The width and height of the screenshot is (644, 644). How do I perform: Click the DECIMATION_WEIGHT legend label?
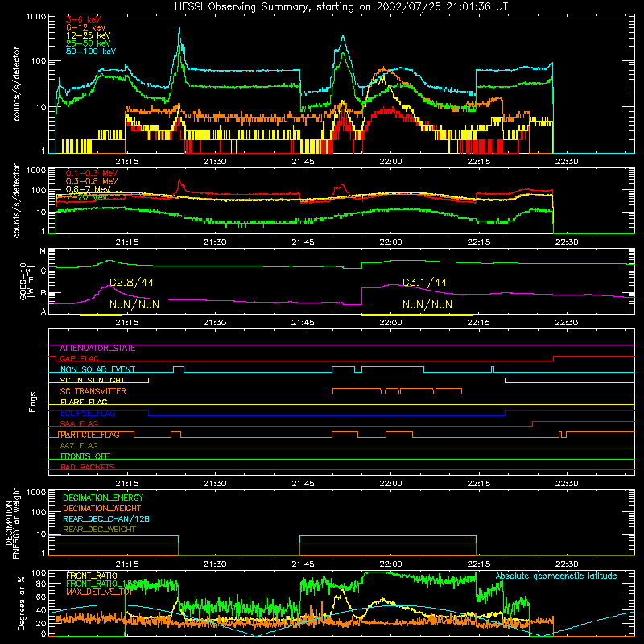click(102, 509)
